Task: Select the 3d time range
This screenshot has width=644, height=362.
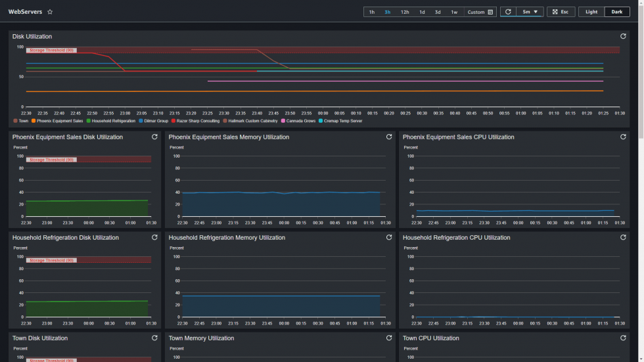Action: coord(438,12)
